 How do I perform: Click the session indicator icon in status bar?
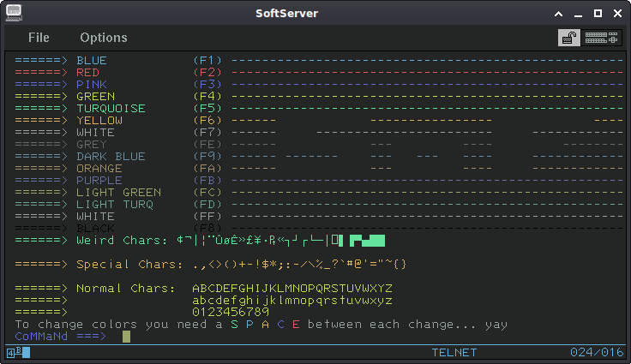[18, 352]
